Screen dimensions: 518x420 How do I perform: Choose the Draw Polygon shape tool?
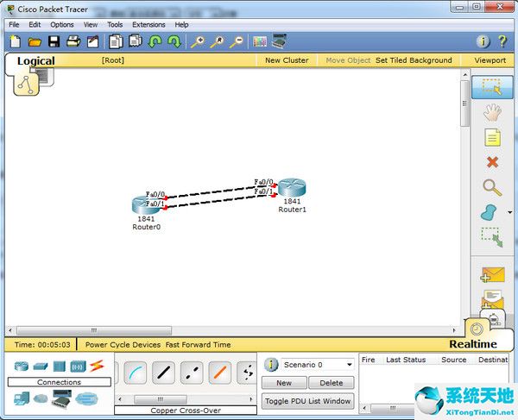[490, 212]
